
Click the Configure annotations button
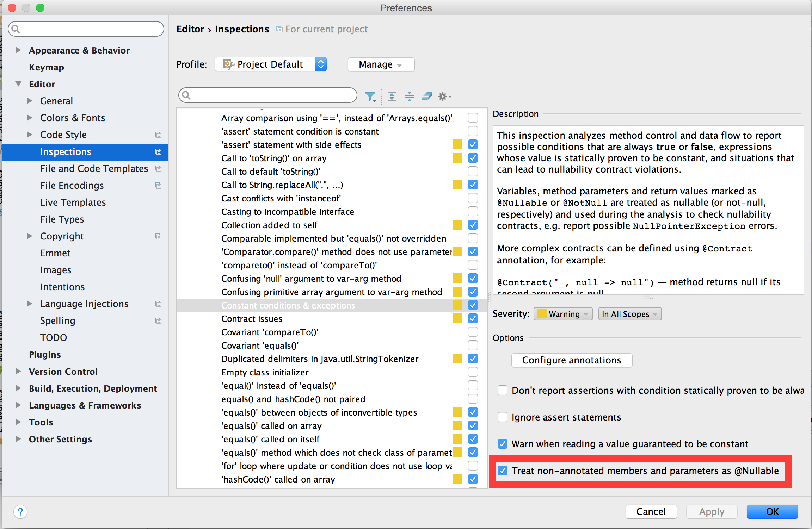tap(571, 360)
